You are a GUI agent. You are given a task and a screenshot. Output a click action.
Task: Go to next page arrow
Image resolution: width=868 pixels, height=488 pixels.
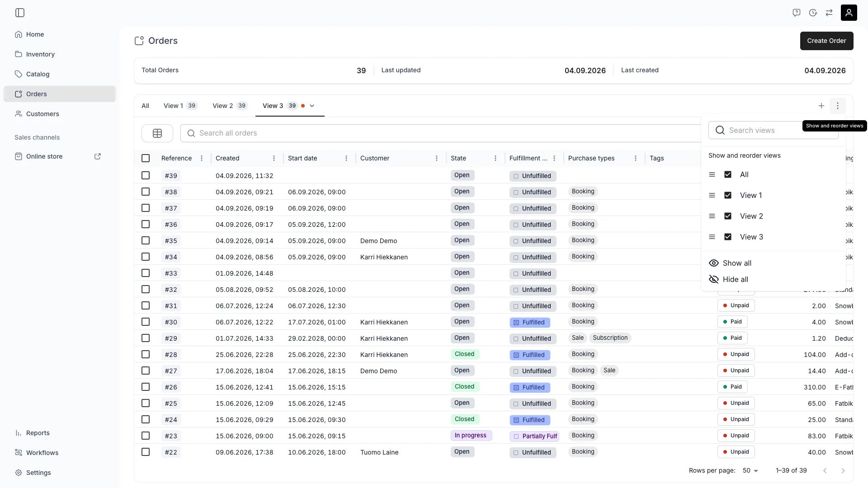pyautogui.click(x=843, y=471)
